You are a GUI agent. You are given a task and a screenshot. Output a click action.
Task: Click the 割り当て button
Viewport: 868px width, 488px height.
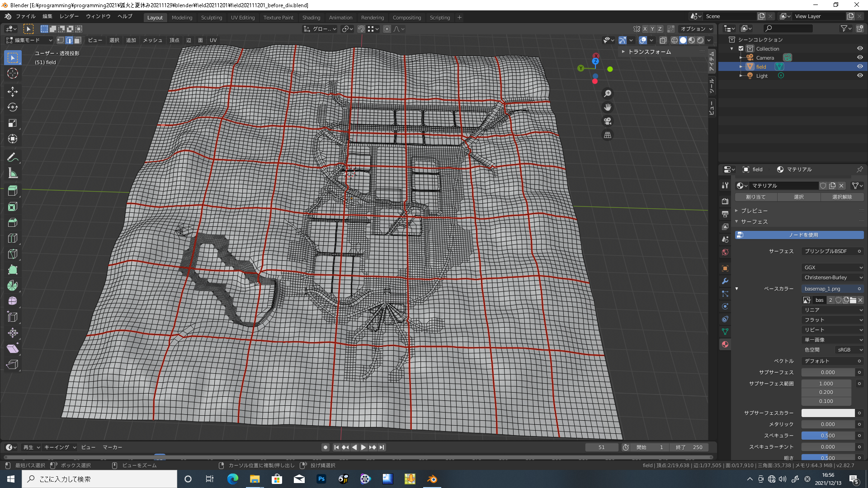click(756, 197)
